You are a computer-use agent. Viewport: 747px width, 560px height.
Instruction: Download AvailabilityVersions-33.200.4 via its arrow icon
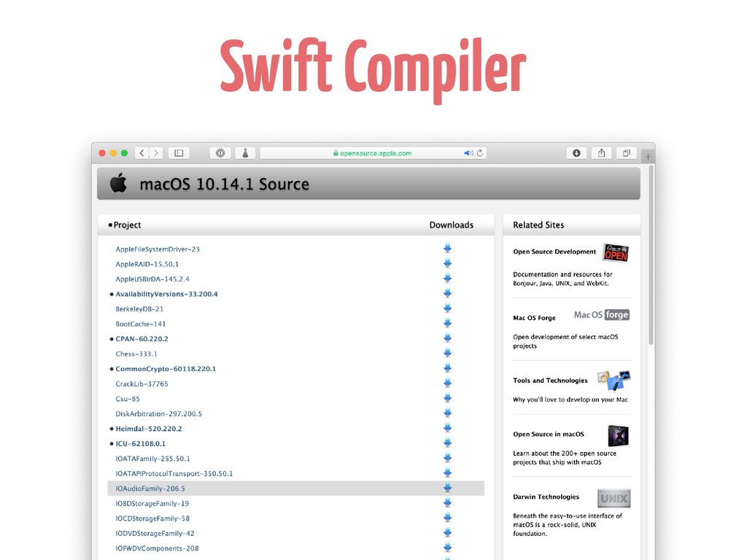tap(447, 293)
